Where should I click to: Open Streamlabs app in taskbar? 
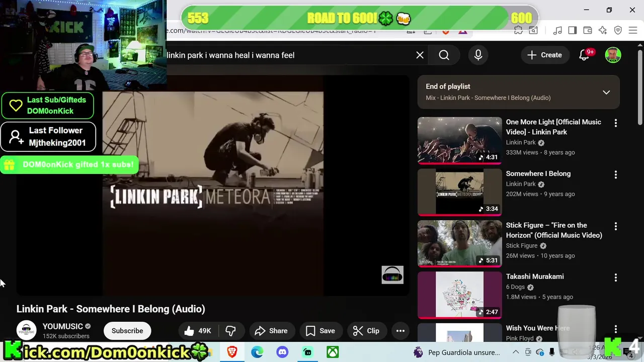[307, 352]
